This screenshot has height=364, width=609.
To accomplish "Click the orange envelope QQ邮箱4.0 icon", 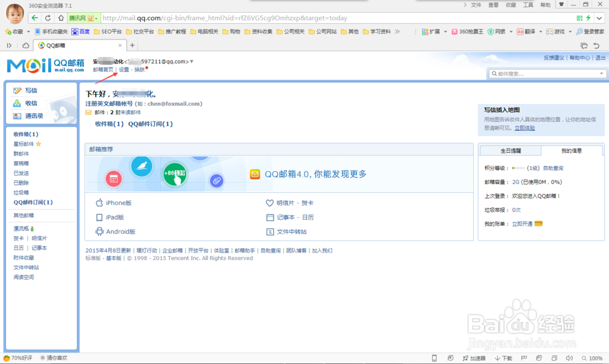I will point(255,174).
